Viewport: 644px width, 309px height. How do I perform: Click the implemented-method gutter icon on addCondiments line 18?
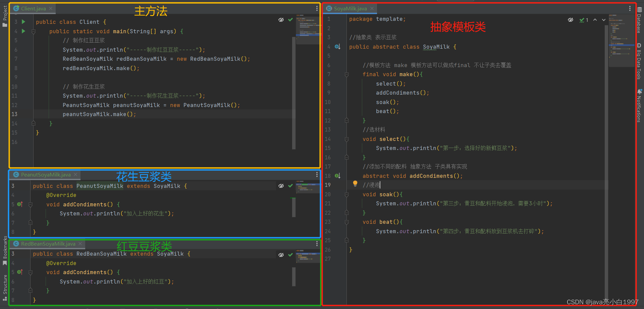coord(337,176)
